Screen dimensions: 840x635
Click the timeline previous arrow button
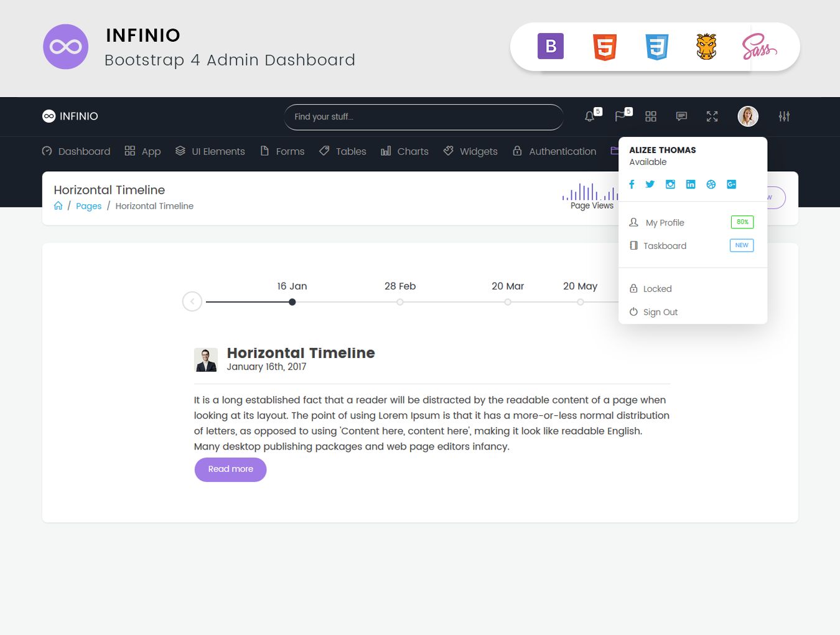192,302
